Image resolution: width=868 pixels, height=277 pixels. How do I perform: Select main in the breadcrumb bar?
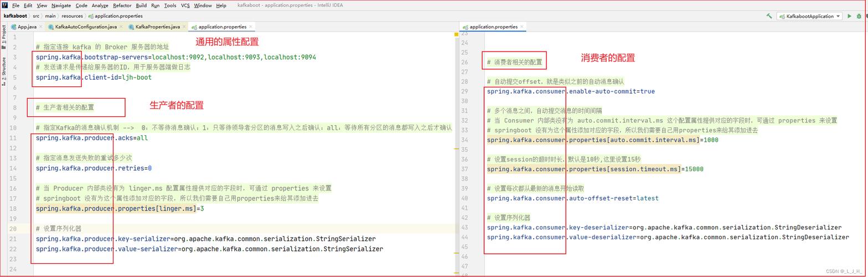50,16
